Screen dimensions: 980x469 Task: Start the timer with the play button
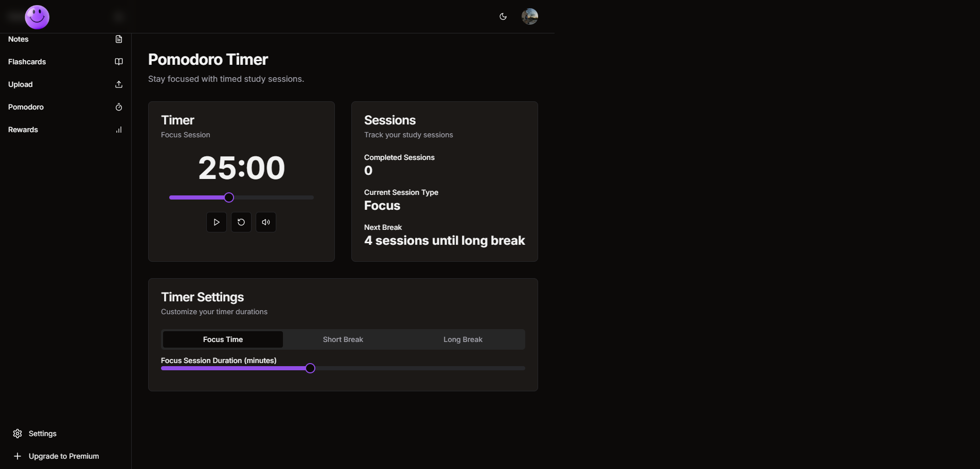point(217,222)
